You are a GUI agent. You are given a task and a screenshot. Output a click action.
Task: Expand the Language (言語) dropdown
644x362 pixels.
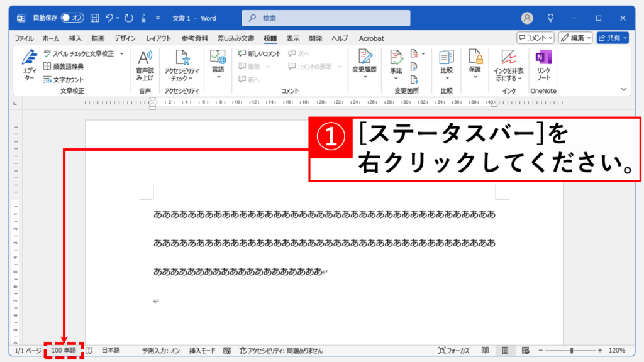coord(218,76)
